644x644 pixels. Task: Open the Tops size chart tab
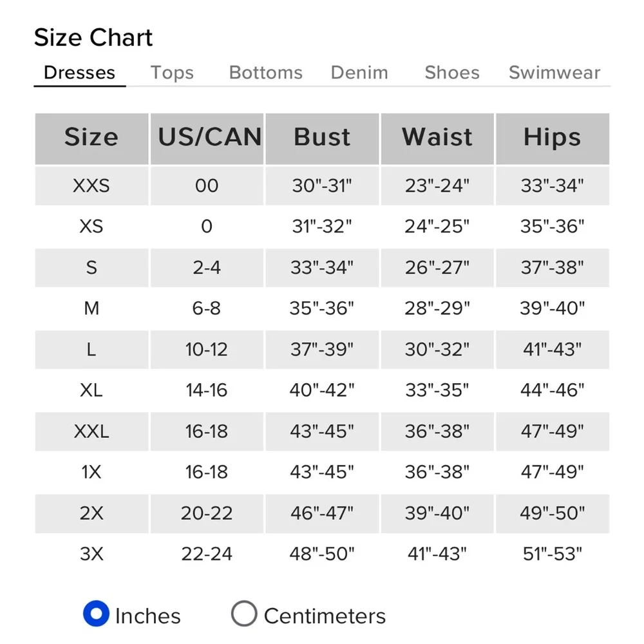(x=172, y=73)
